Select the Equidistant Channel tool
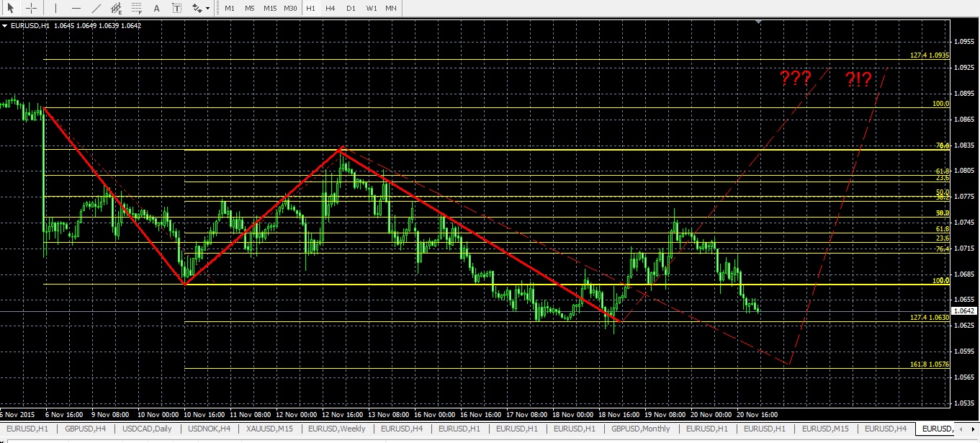 pos(117,8)
